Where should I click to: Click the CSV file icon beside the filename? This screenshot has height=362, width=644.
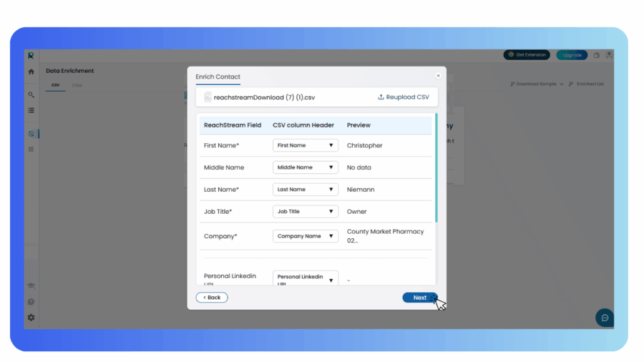tap(208, 97)
